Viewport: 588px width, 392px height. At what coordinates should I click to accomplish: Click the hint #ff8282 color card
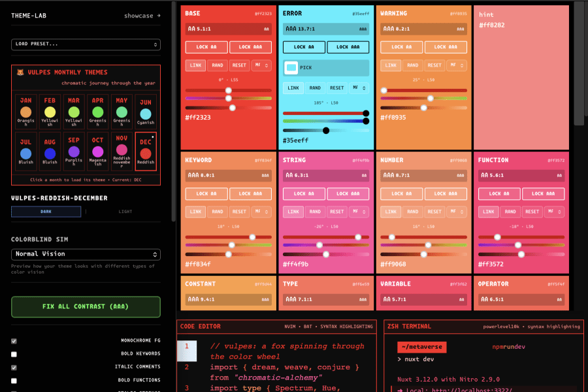click(x=521, y=78)
